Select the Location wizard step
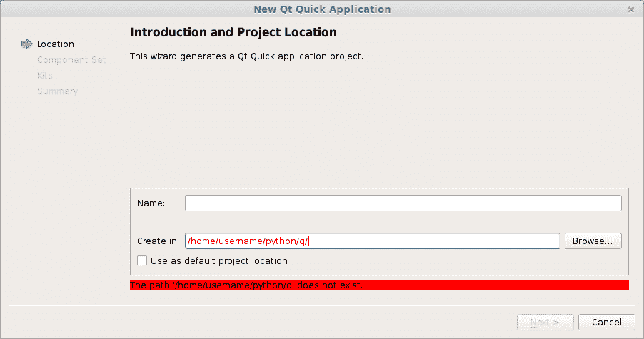Screen dimensions: 644x339 pos(55,44)
